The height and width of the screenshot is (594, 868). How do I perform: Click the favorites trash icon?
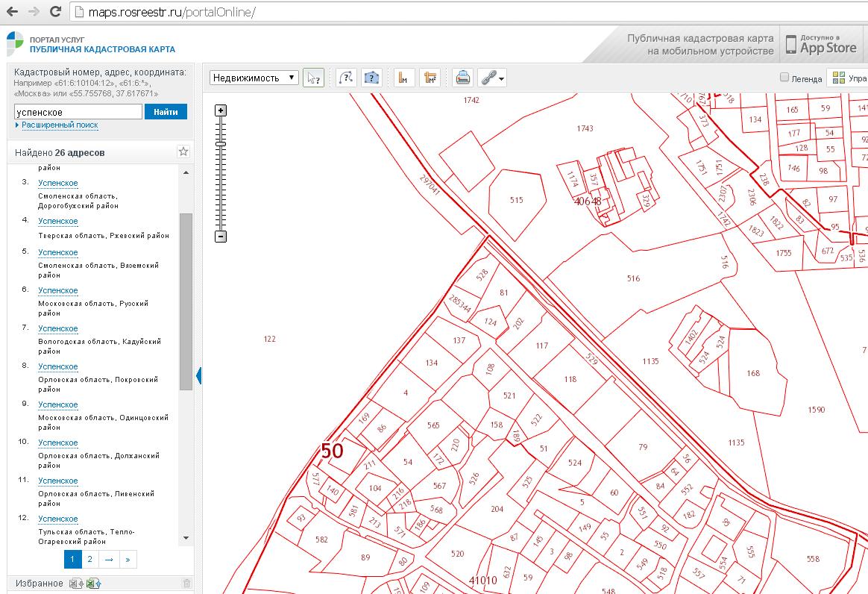186,583
